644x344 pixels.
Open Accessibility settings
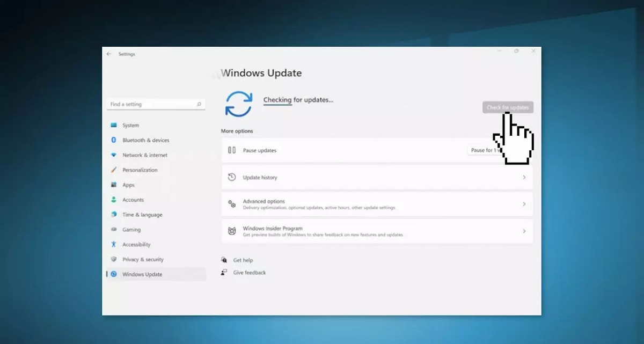tap(156, 244)
